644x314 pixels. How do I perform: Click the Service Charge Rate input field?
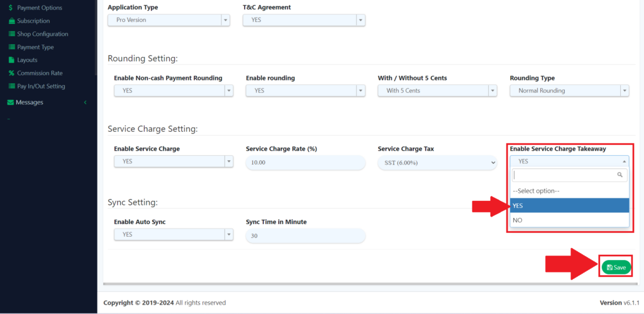coord(305,163)
